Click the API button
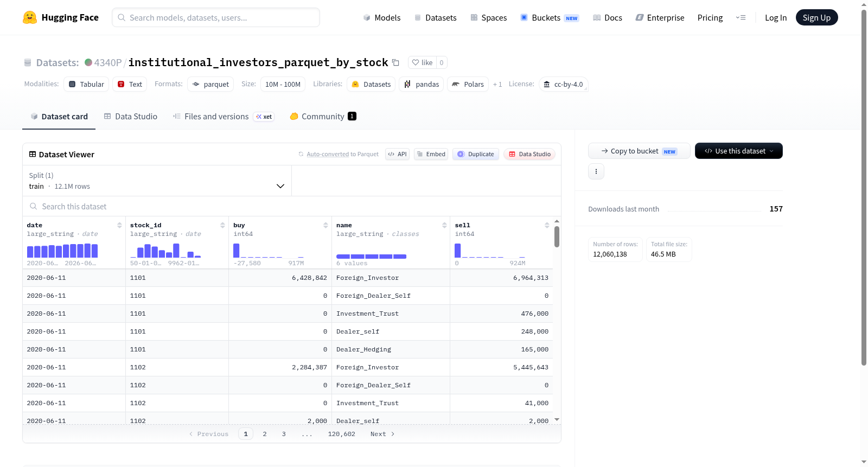Viewport: 868px width, 467px height. (x=397, y=154)
